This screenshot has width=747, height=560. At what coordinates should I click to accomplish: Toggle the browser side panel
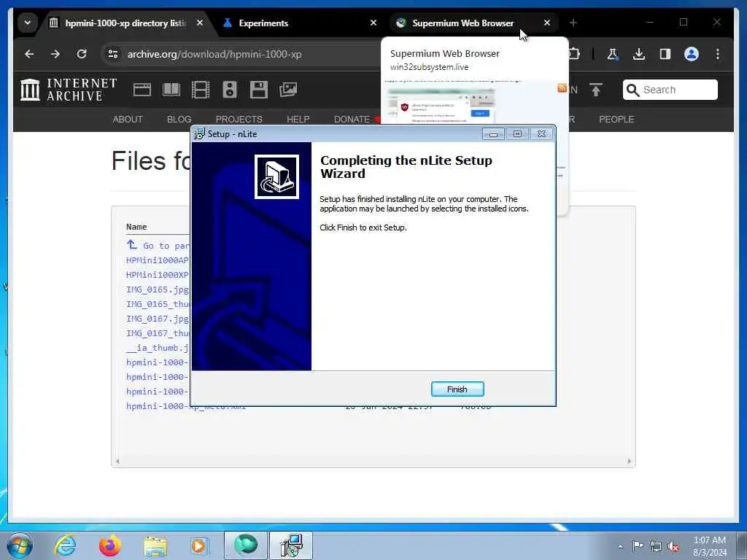point(665,54)
